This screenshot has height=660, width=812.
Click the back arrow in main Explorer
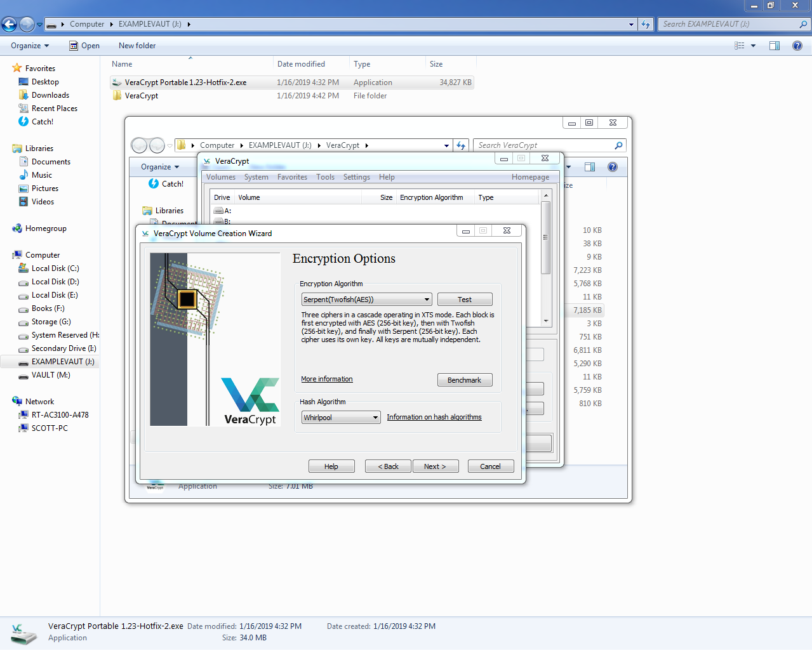(x=9, y=25)
